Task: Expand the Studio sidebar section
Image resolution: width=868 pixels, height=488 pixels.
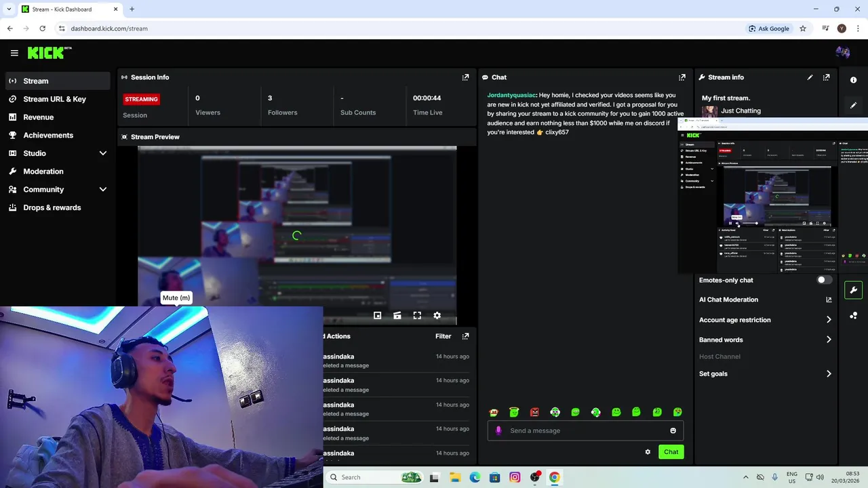Action: tap(103, 153)
